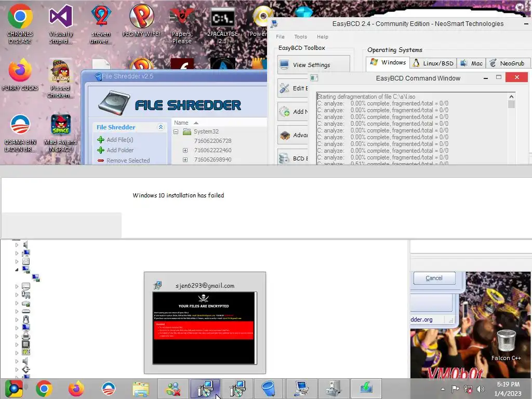The width and height of the screenshot is (532, 399).
Task: Click Add Folder in File Shredder
Action: [115, 150]
